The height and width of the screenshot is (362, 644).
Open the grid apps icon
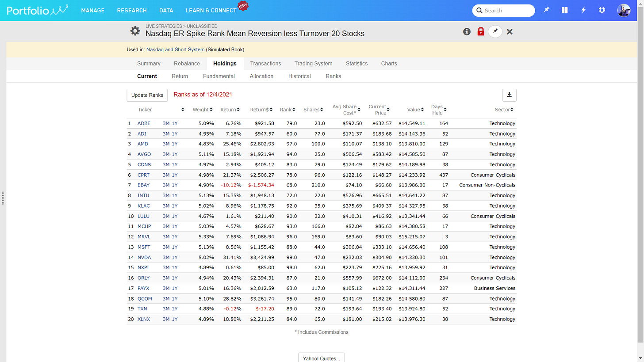(565, 10)
